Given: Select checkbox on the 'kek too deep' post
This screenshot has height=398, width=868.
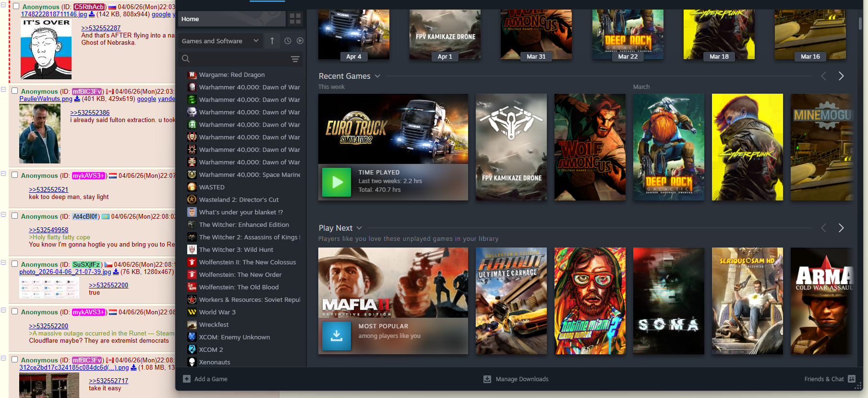Looking at the screenshot, I should click(x=14, y=175).
